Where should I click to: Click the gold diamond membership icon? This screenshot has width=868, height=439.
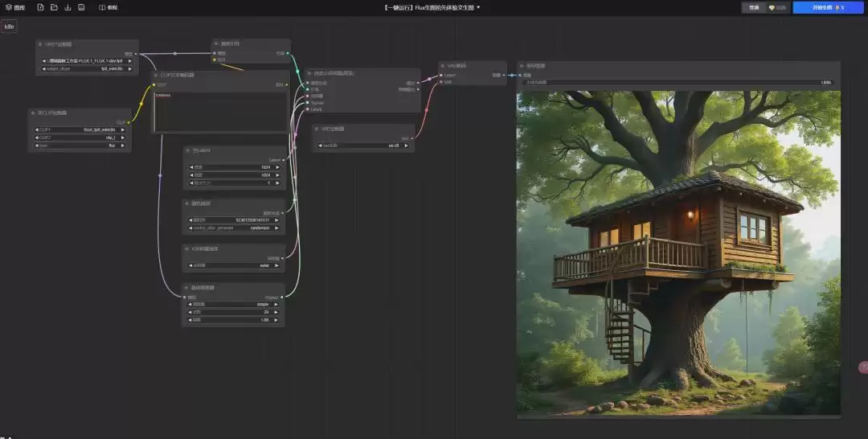click(x=772, y=8)
